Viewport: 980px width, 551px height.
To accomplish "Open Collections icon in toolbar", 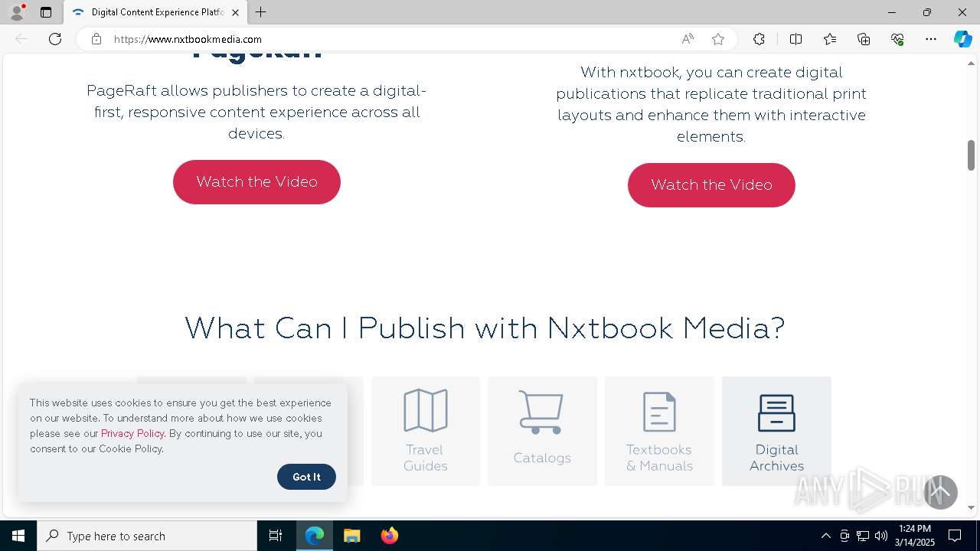I will click(864, 39).
